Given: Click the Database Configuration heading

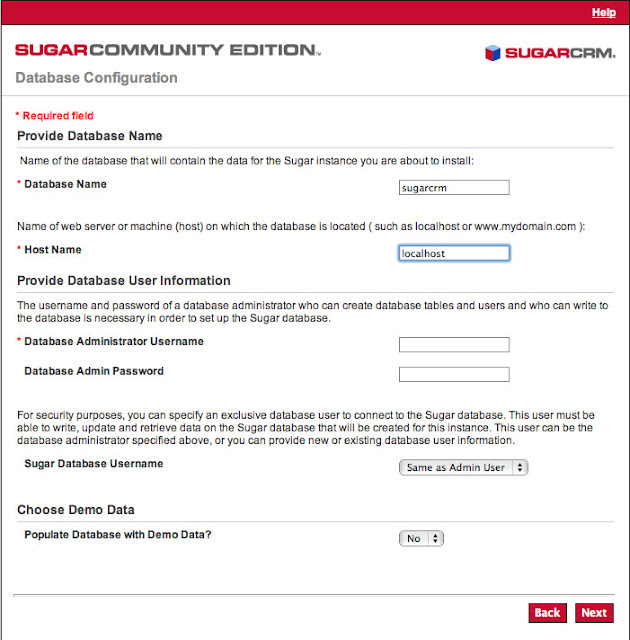Looking at the screenshot, I should [96, 78].
